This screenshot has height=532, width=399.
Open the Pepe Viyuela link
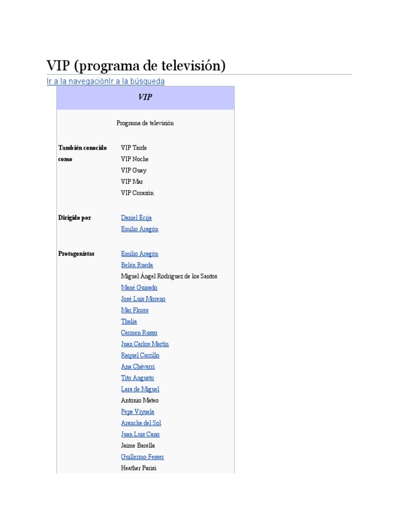(137, 411)
